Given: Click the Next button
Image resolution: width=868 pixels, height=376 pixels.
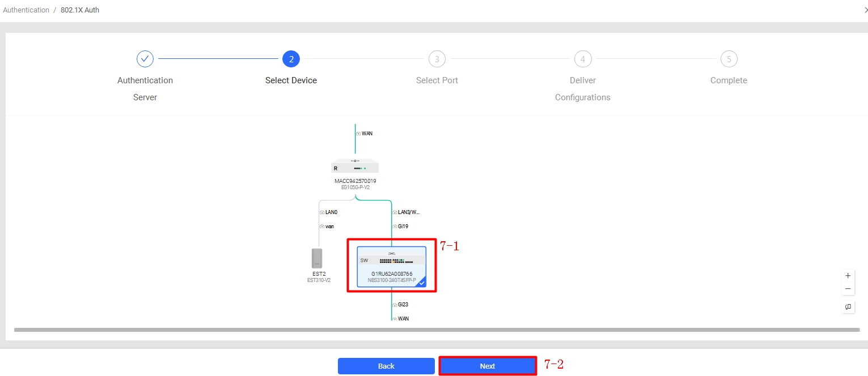Looking at the screenshot, I should tap(488, 366).
